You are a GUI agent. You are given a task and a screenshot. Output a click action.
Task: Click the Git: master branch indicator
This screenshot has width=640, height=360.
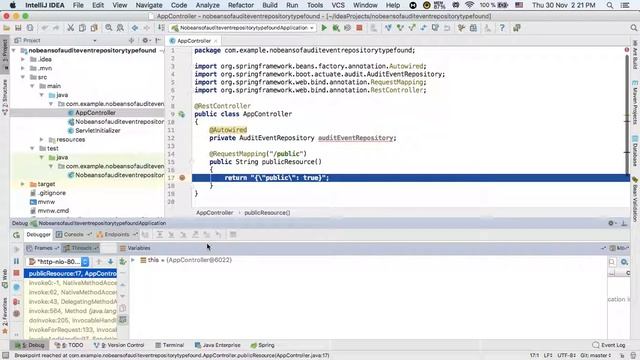pos(596,356)
